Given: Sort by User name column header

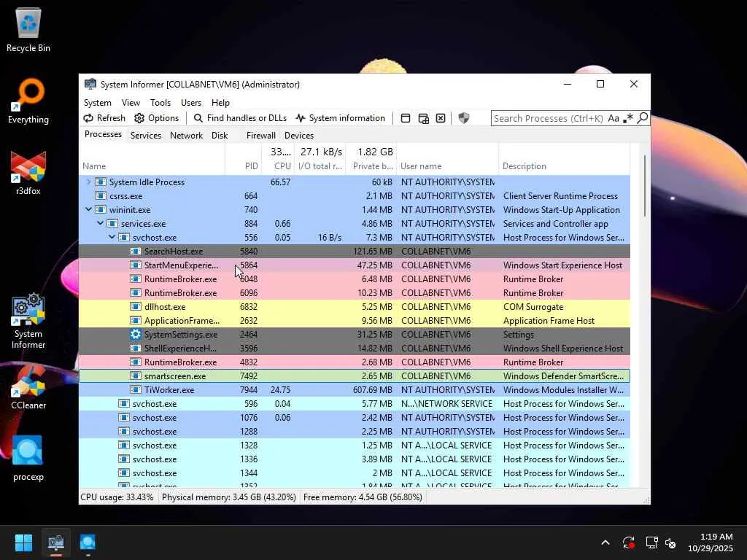Looking at the screenshot, I should (447, 159).
